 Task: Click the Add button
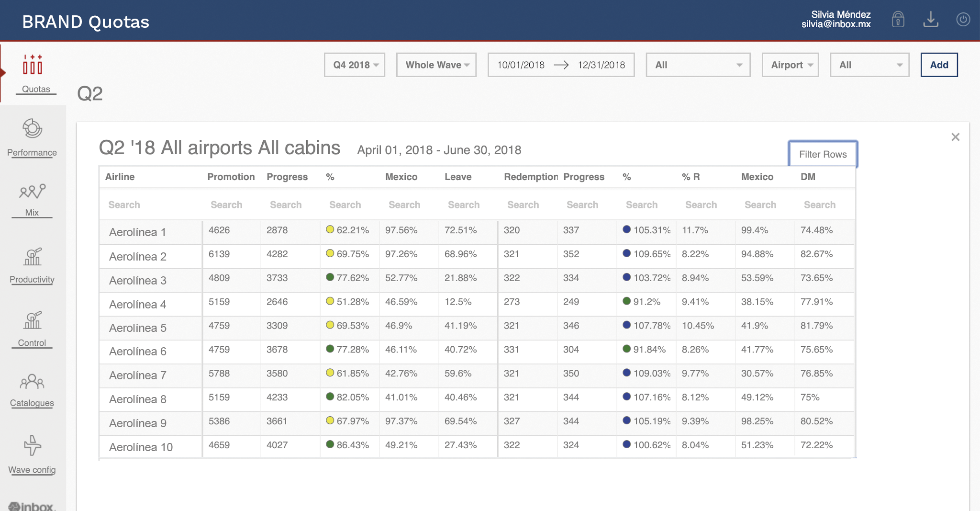tap(939, 65)
